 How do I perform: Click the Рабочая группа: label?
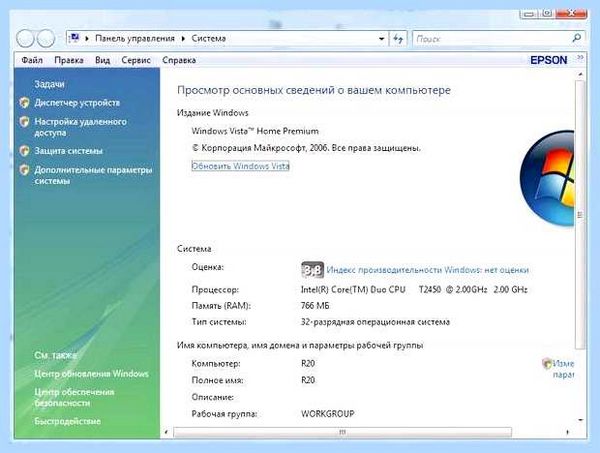coord(224,414)
